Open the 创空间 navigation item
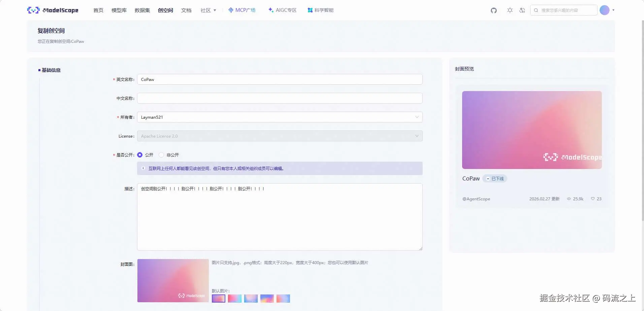This screenshot has height=311, width=644. tap(165, 10)
